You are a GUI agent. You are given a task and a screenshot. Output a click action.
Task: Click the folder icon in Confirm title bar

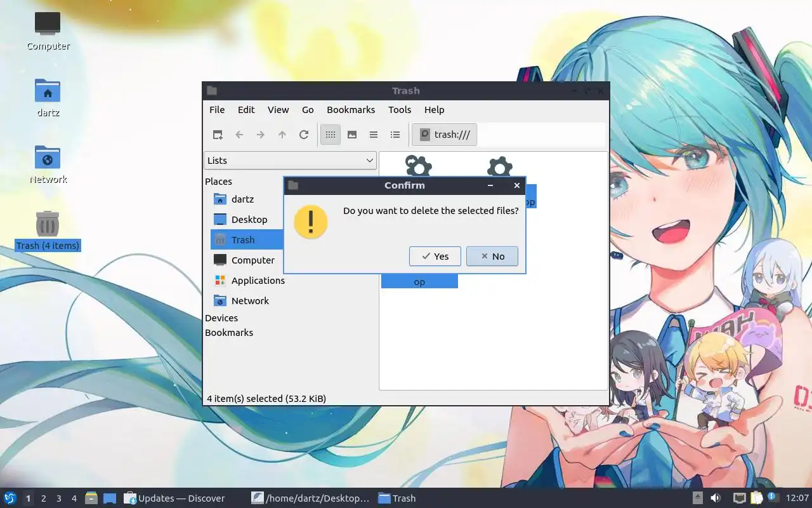pos(292,185)
